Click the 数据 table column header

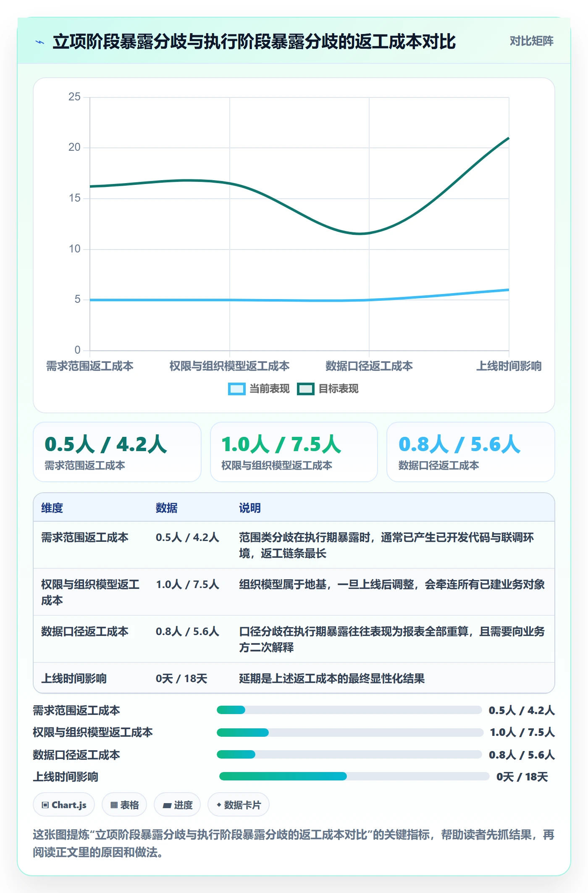pyautogui.click(x=167, y=508)
